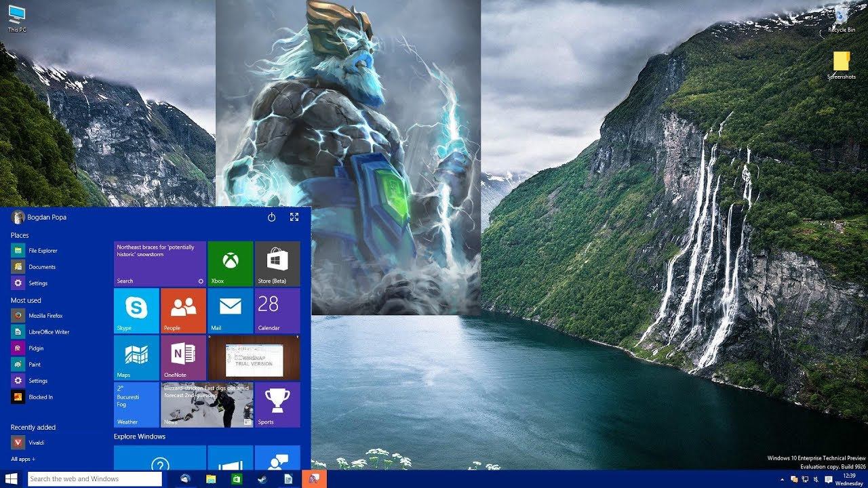Select the Recycle Bin desktop icon

pyautogui.click(x=842, y=19)
